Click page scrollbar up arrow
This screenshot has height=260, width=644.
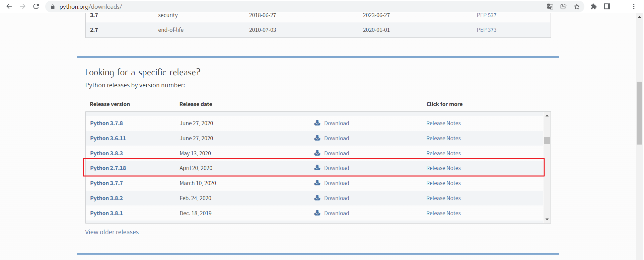640,16
